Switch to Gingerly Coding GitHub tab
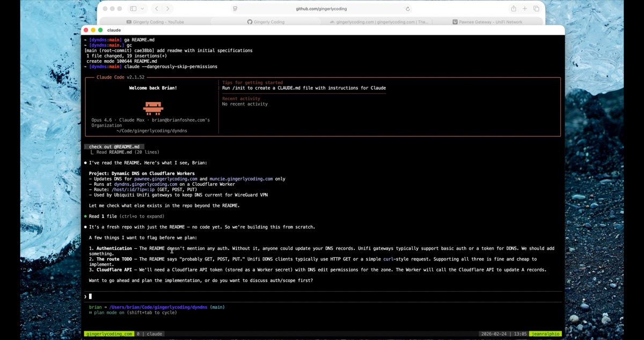 tap(266, 22)
